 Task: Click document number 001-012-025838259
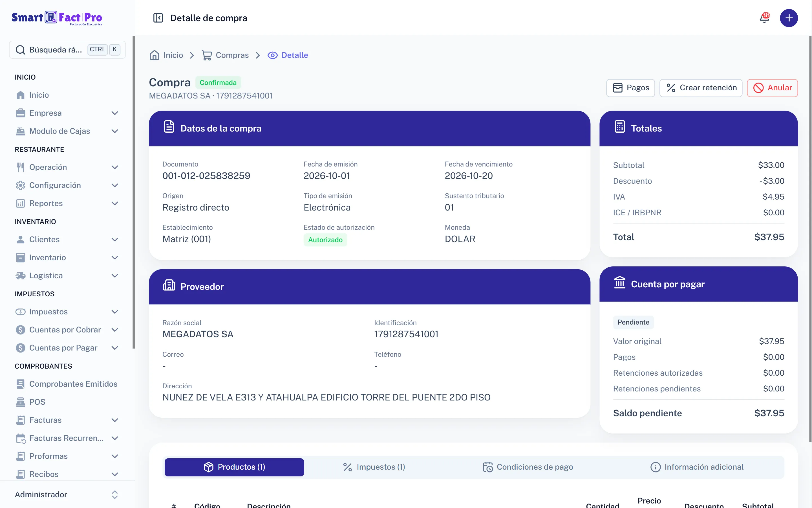coord(206,176)
